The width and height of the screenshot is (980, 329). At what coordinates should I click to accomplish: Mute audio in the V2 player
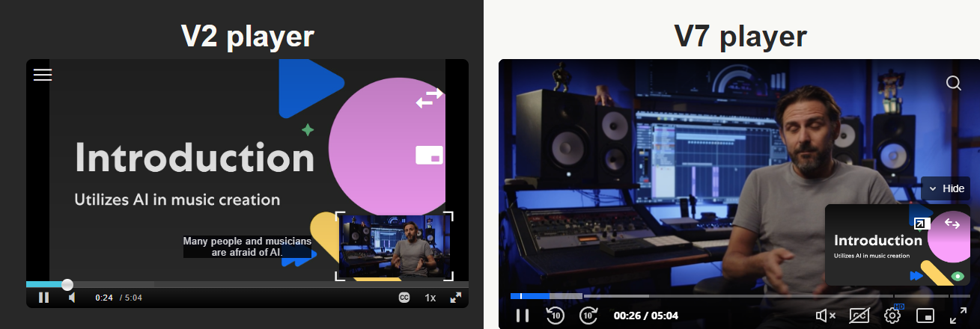(72, 298)
